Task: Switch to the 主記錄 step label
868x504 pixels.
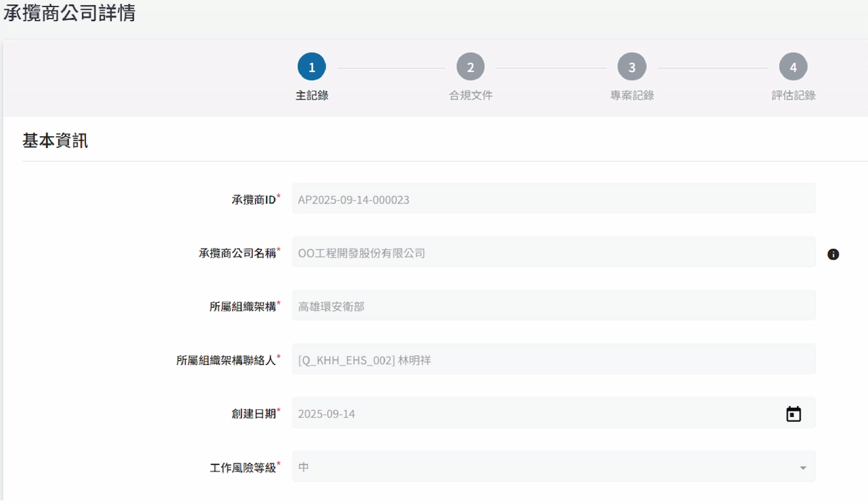Action: (312, 95)
